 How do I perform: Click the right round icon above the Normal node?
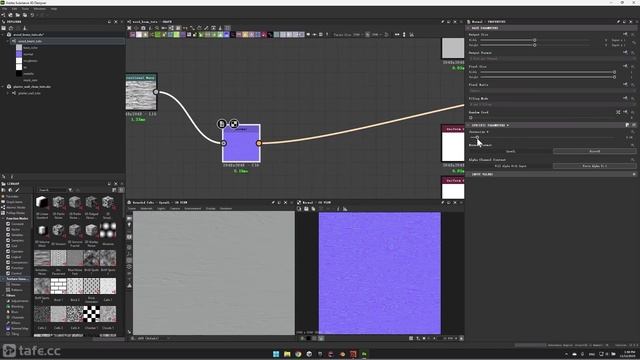pos(234,123)
